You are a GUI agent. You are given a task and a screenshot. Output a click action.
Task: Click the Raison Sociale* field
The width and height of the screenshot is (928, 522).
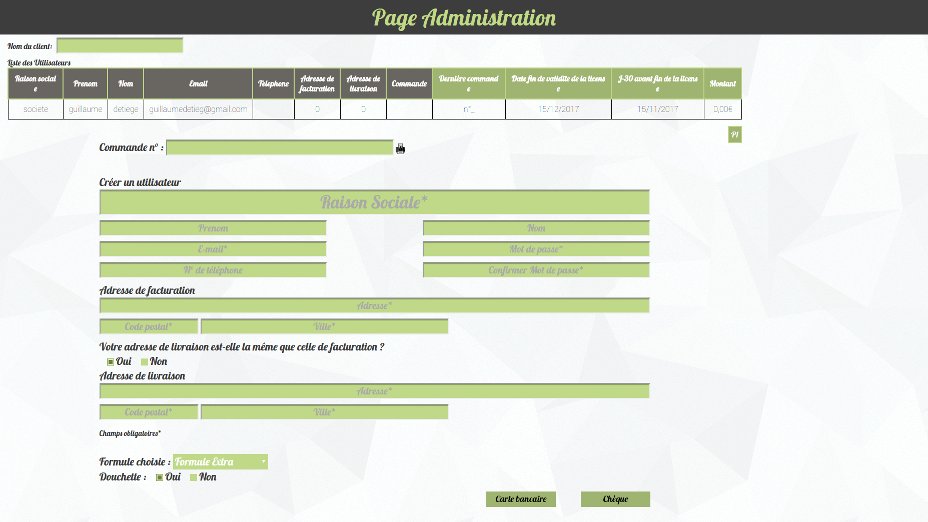click(x=374, y=202)
